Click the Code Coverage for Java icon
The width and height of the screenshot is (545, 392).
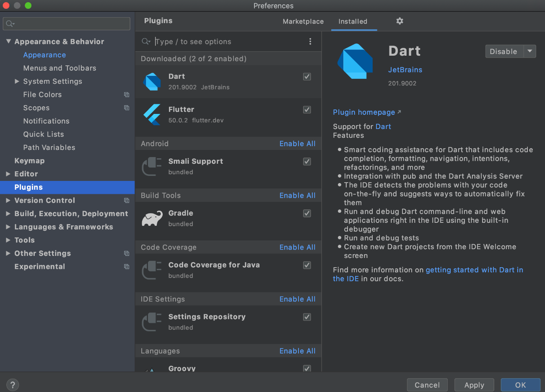point(152,270)
